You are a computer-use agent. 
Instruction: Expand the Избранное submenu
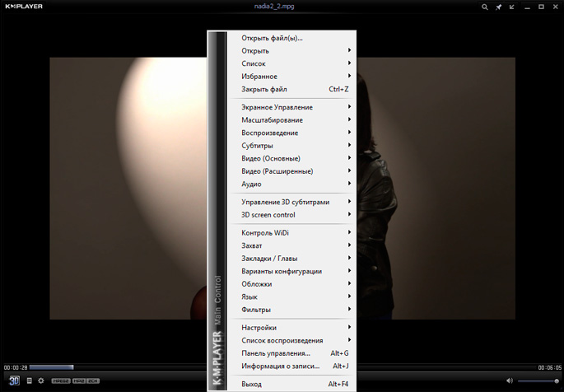291,77
